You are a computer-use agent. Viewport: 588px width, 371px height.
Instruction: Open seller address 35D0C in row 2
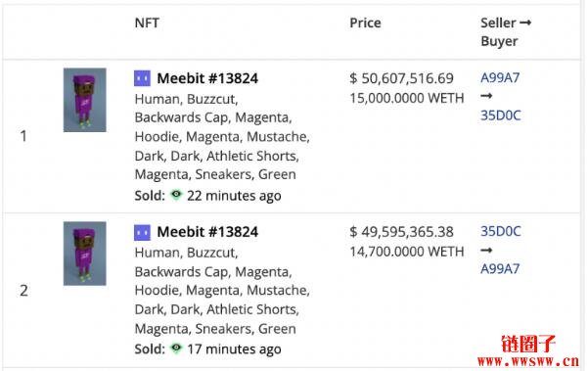501,231
